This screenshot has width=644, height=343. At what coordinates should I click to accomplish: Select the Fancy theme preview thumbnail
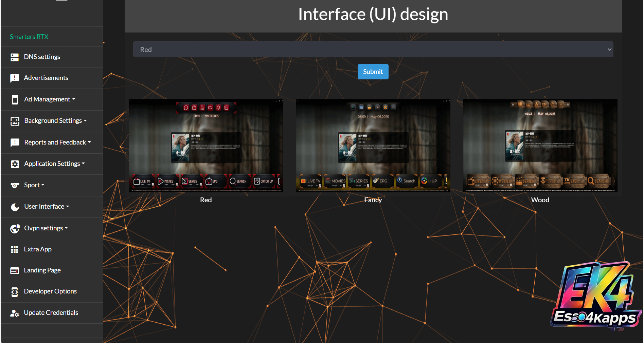click(x=373, y=146)
